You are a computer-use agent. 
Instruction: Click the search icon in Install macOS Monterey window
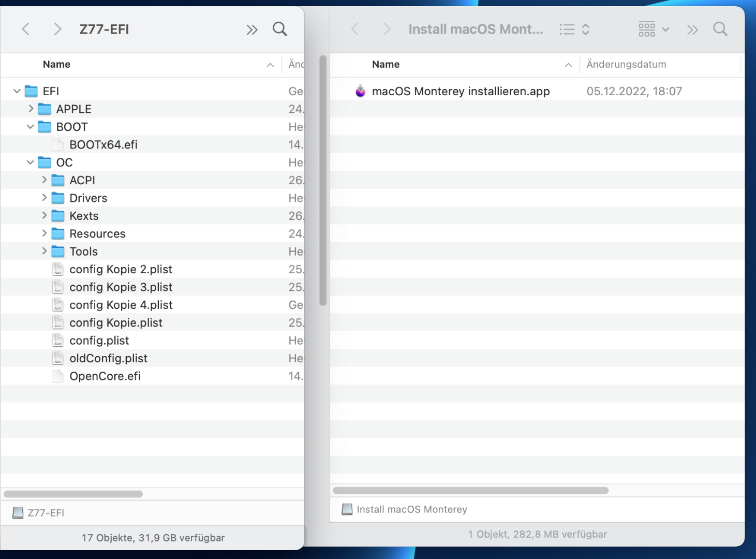coord(720,29)
